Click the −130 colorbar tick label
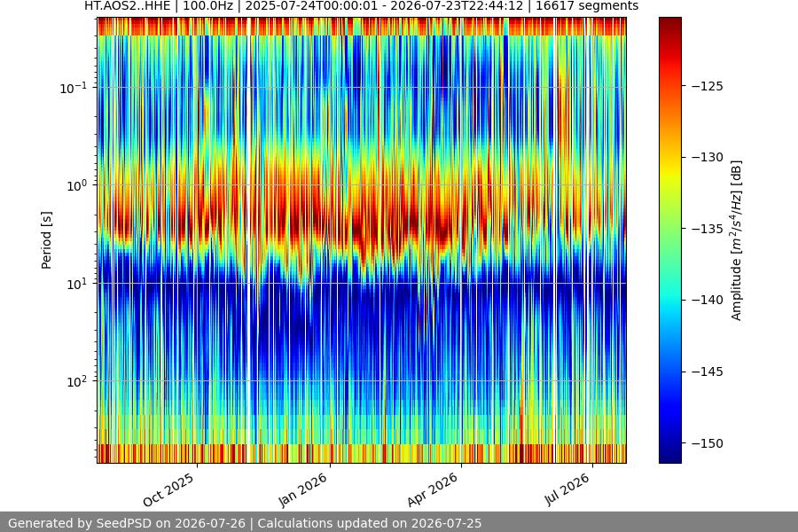 707,157
